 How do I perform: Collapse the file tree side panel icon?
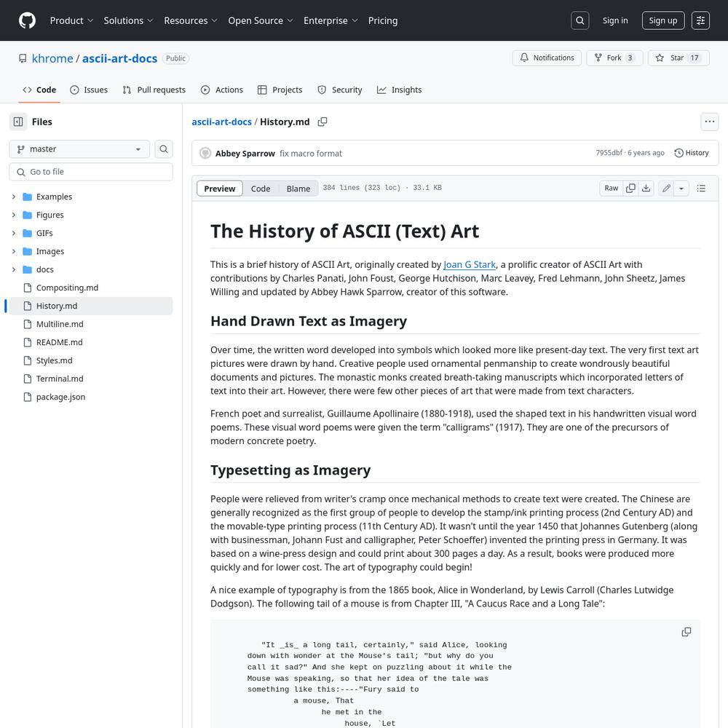coord(18,122)
